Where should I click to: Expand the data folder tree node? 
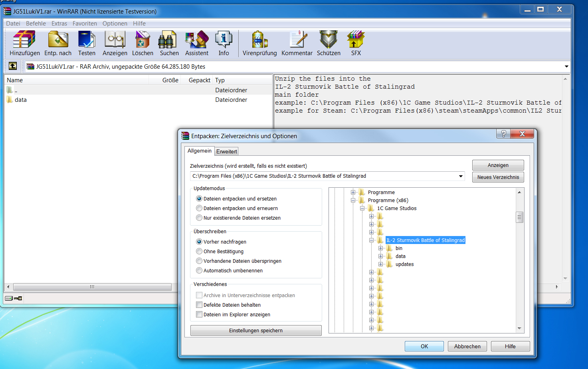pos(380,256)
